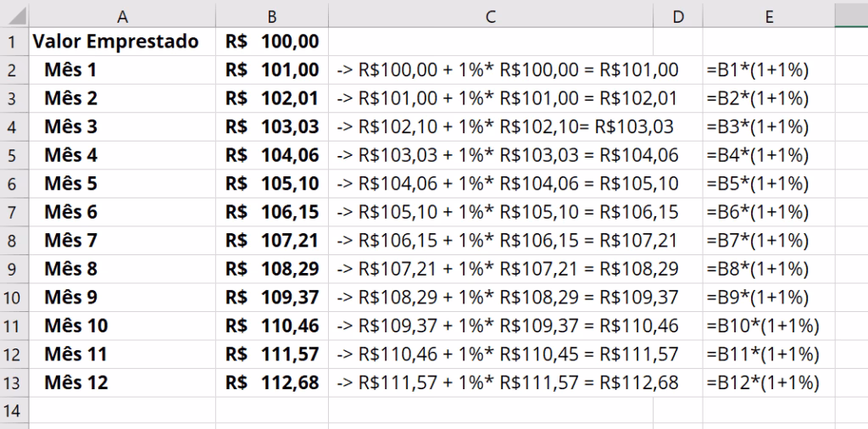Select the cell showing R$ 100,00
This screenshot has width=868, height=429.
(x=272, y=42)
